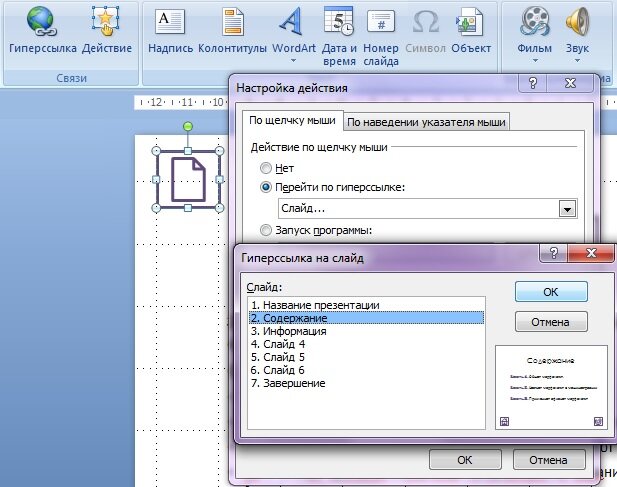
Task: Insert Номер слайда slide number
Action: (381, 35)
